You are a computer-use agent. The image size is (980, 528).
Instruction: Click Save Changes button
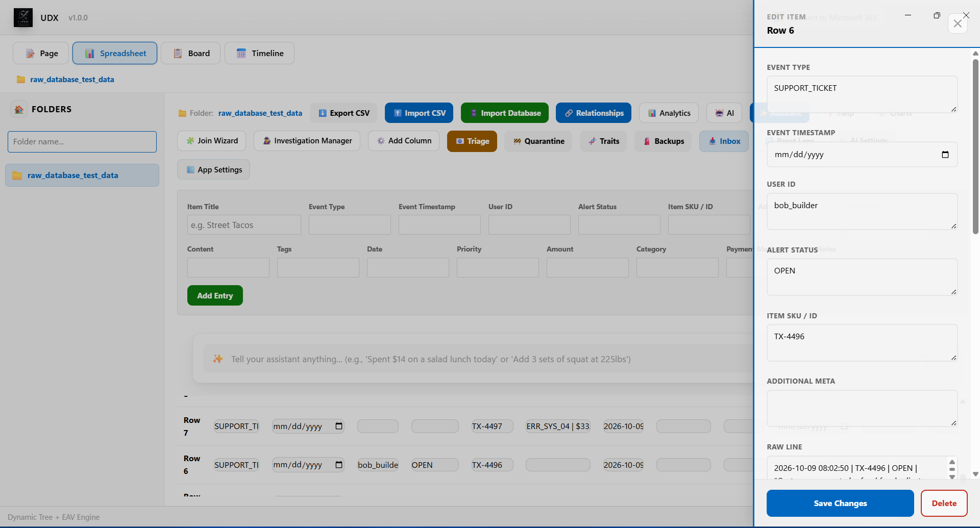(x=840, y=503)
